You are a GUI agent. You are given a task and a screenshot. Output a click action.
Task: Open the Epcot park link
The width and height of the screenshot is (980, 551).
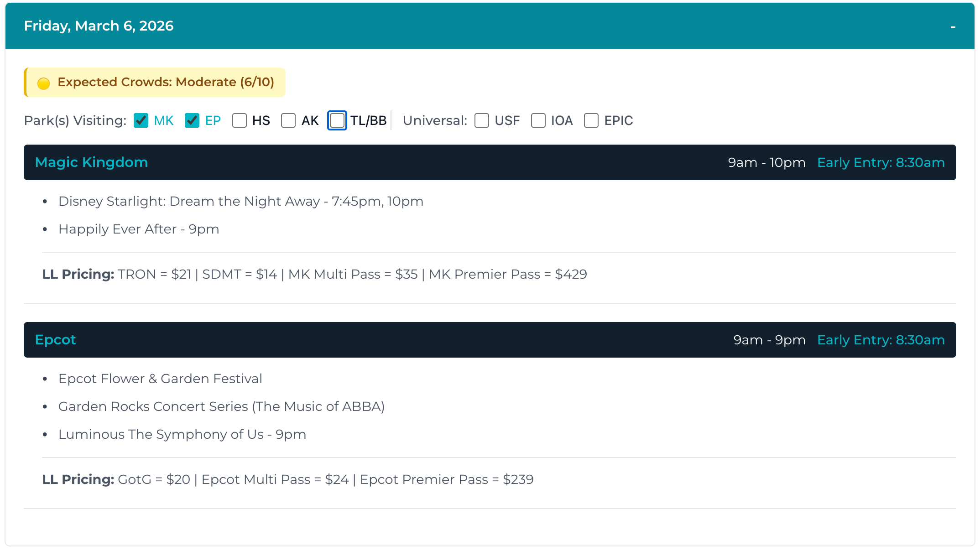tap(55, 339)
